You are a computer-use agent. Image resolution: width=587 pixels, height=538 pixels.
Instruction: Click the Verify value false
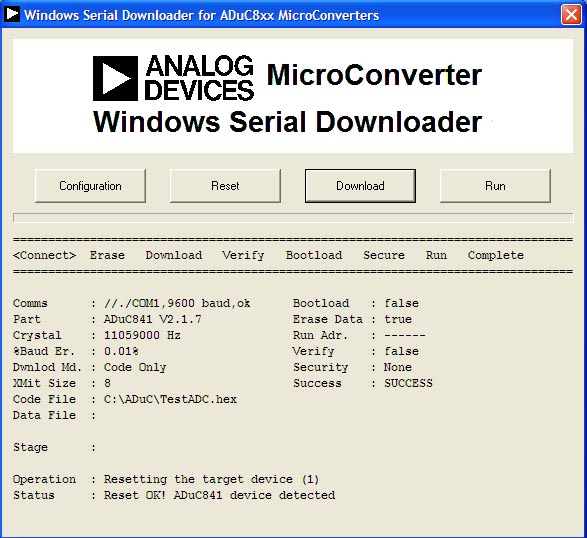(x=401, y=351)
